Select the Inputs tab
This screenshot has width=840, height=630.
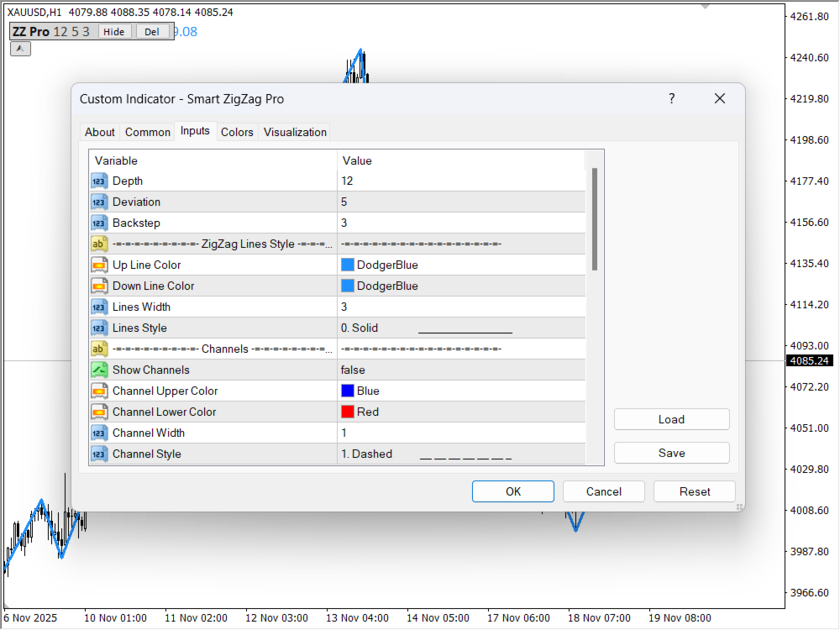195,131
